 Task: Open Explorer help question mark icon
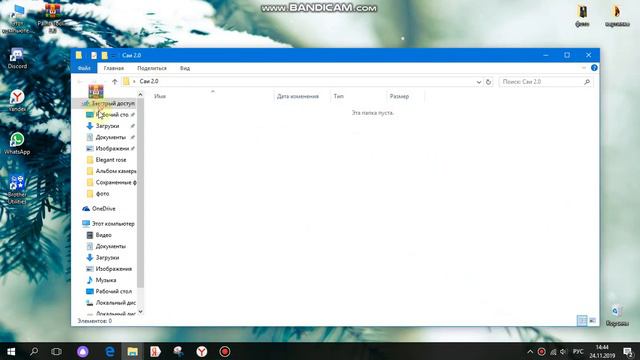[594, 68]
